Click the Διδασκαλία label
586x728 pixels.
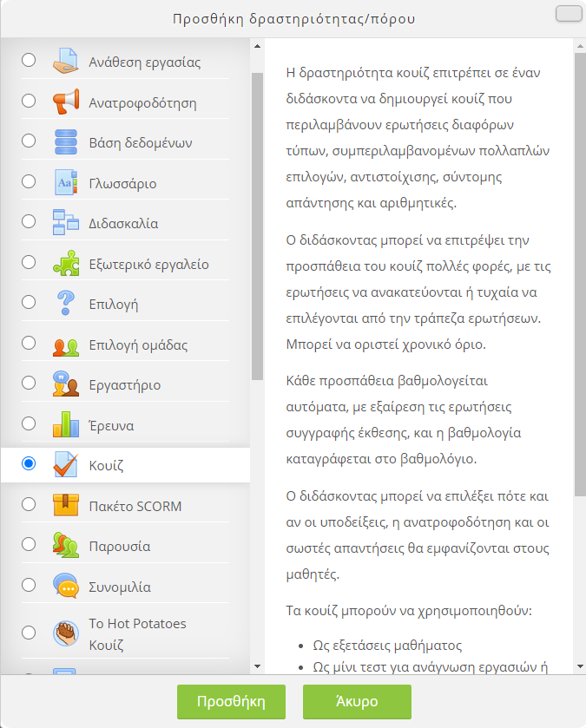click(x=123, y=224)
